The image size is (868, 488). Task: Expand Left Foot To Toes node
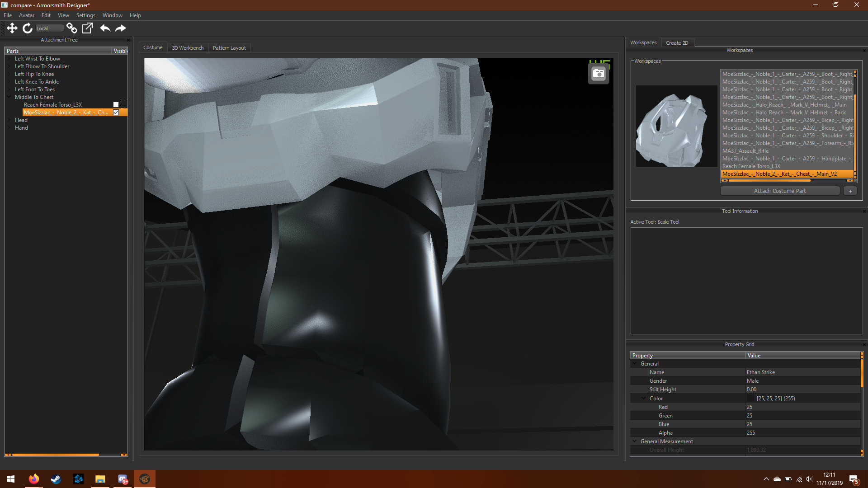(x=9, y=89)
